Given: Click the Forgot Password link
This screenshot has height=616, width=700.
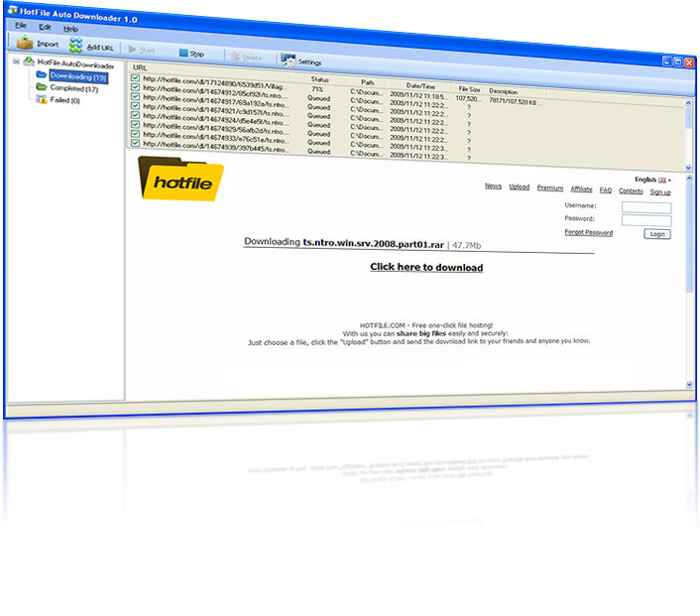Looking at the screenshot, I should 588,232.
